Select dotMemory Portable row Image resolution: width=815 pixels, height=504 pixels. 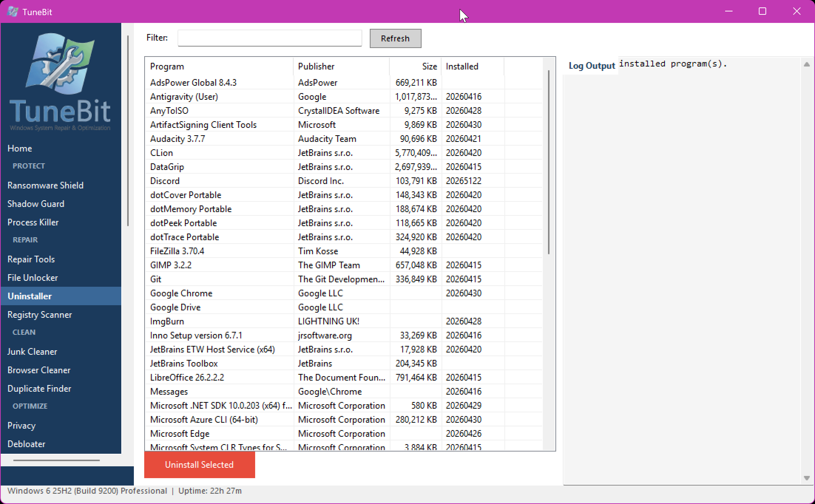click(344, 209)
